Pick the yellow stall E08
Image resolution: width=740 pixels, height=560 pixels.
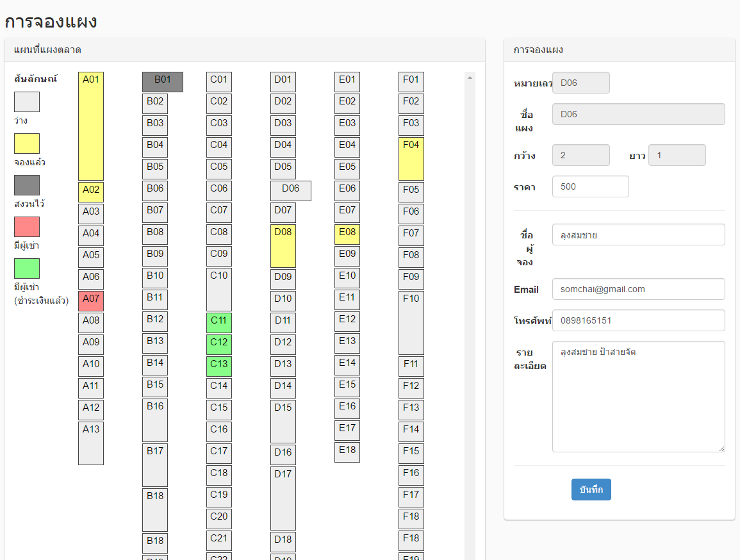tap(347, 235)
